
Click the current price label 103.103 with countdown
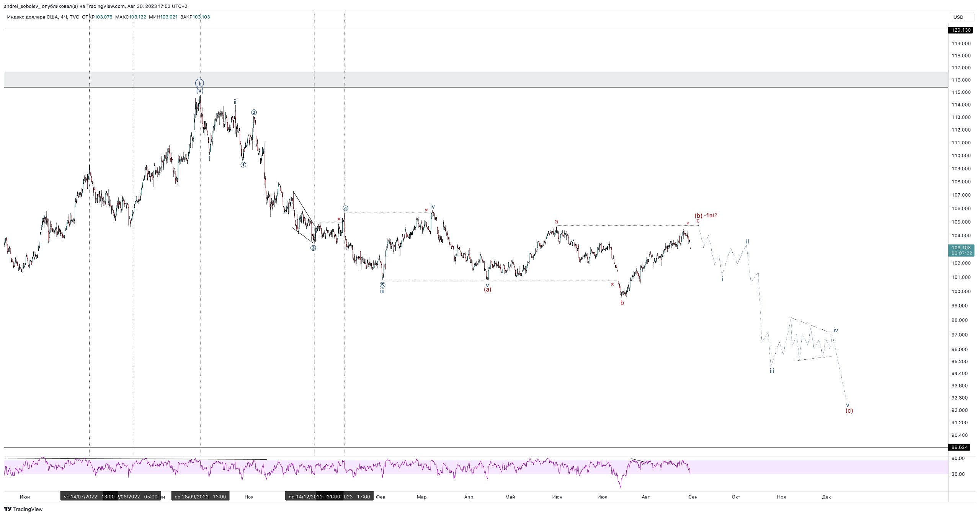tap(962, 250)
